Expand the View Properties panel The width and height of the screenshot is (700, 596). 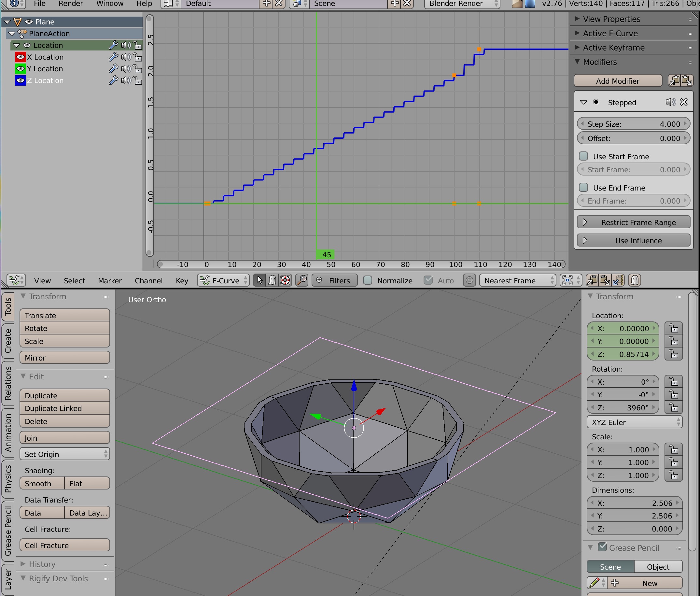click(577, 19)
